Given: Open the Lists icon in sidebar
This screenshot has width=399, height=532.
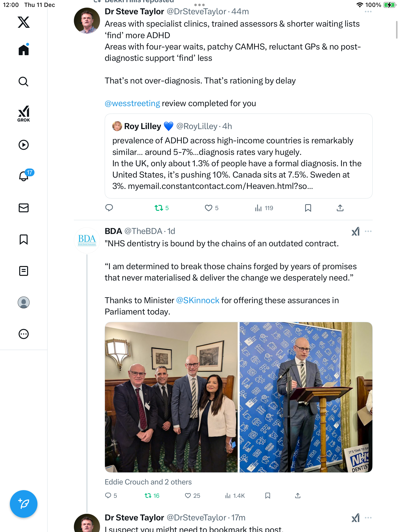Looking at the screenshot, I should [x=24, y=271].
